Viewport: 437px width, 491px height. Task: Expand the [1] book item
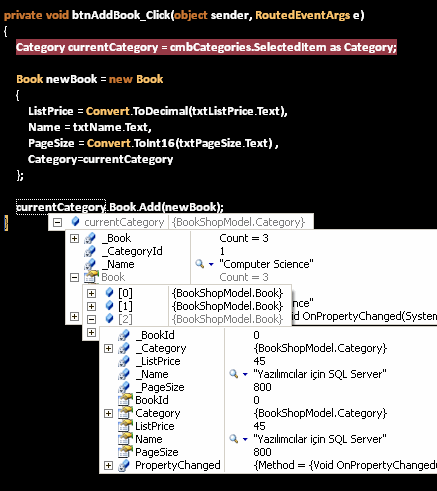click(91, 306)
